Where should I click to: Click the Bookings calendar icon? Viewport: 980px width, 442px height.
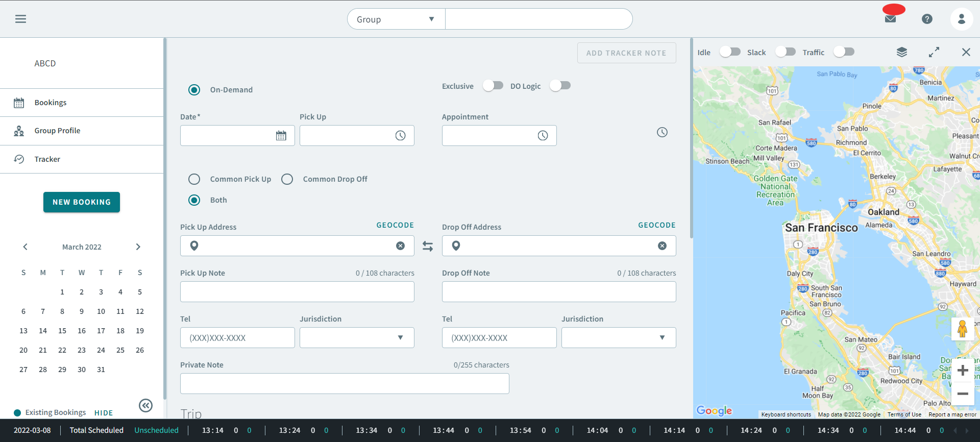pyautogui.click(x=19, y=103)
